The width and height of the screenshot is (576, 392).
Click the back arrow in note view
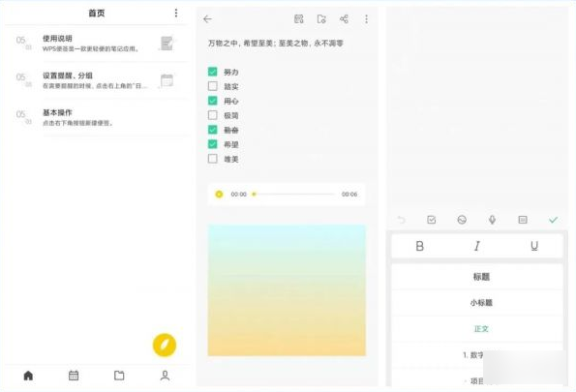coord(207,19)
